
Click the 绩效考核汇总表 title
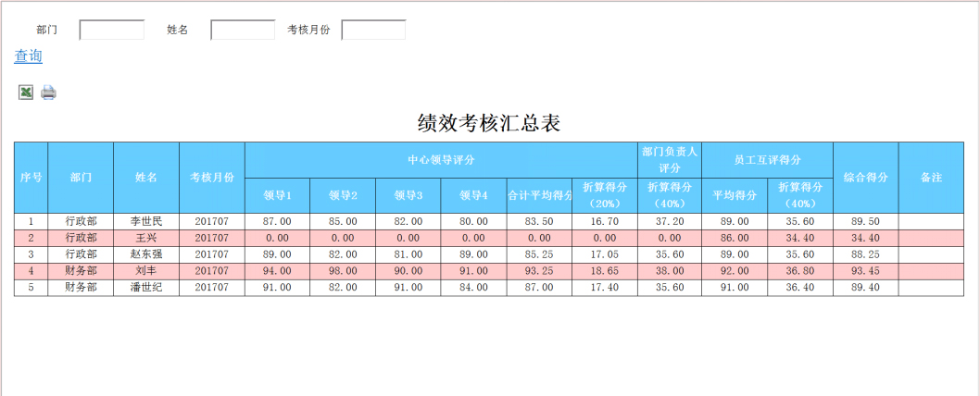click(x=489, y=123)
